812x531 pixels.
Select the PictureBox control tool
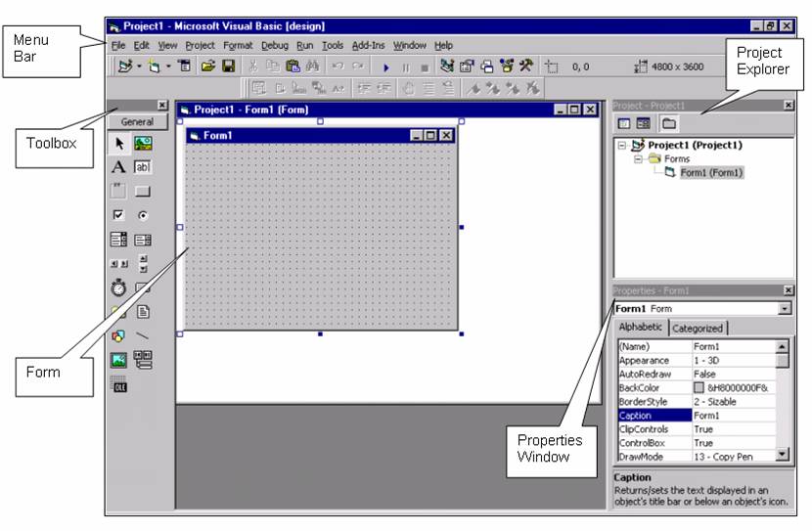point(143,144)
